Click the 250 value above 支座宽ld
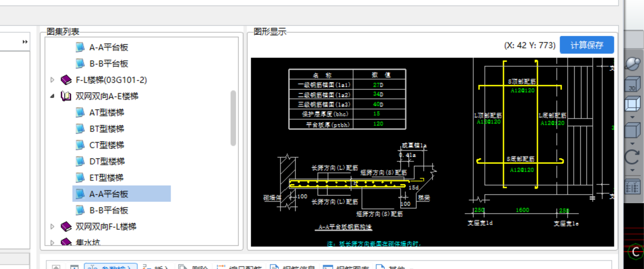 click(479, 210)
